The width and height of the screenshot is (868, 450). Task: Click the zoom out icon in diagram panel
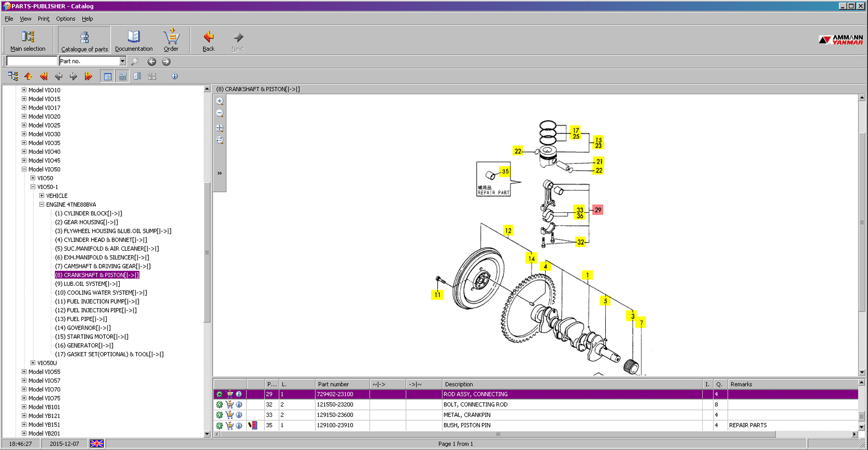[220, 114]
